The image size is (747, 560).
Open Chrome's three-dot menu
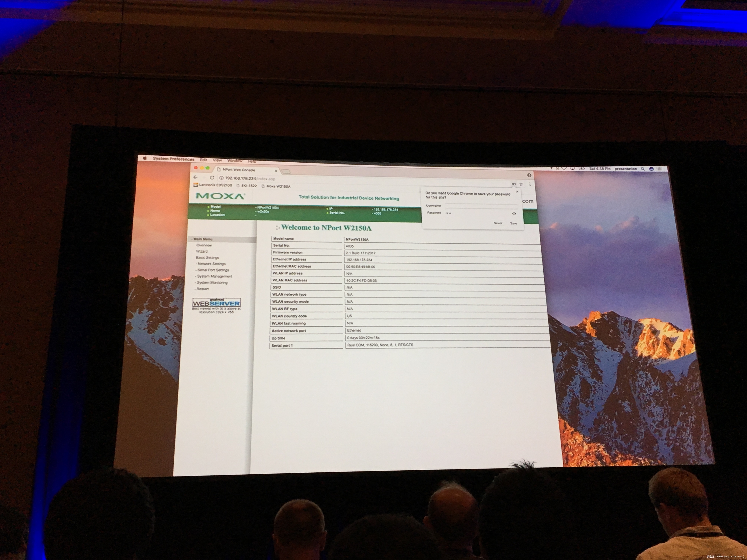(529, 184)
